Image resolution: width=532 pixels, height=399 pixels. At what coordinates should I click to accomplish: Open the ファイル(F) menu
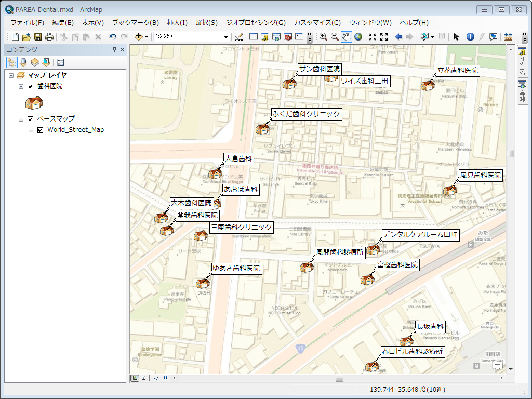[x=27, y=23]
